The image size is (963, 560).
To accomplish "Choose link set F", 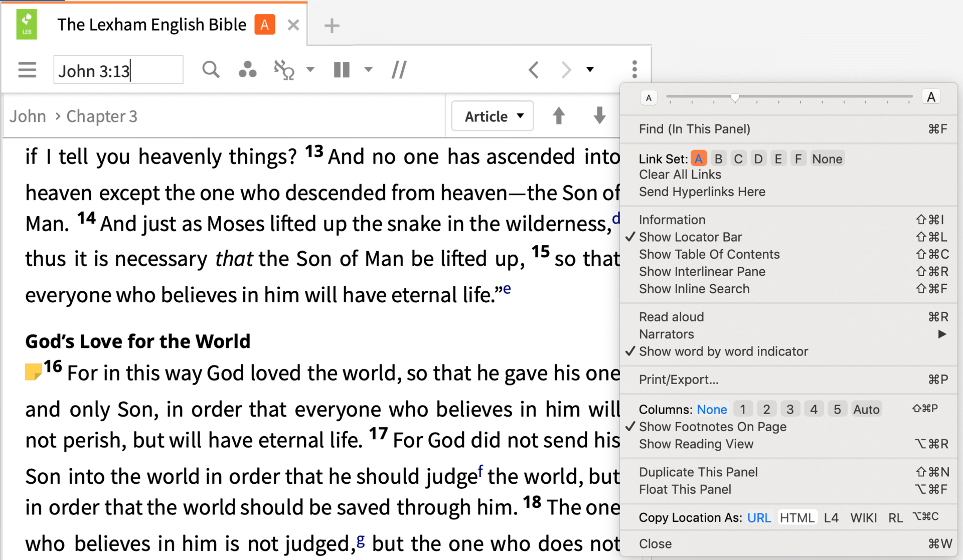I will click(798, 159).
